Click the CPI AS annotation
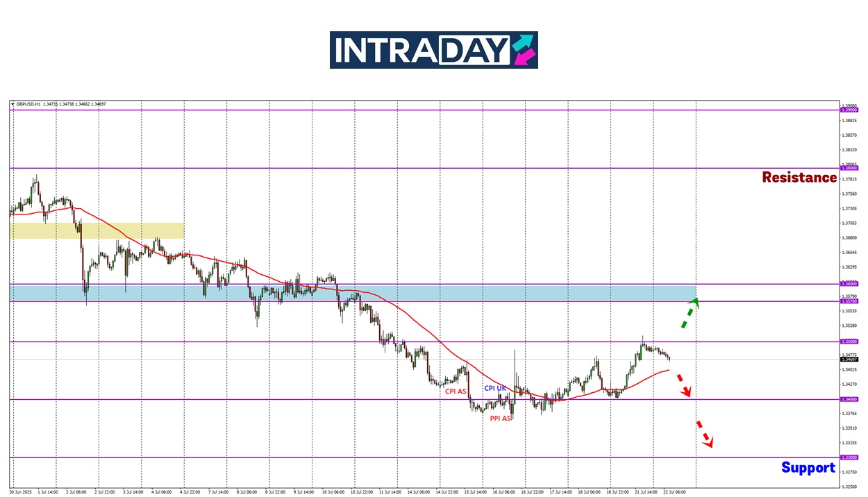This screenshot has width=868, height=497. 456,391
